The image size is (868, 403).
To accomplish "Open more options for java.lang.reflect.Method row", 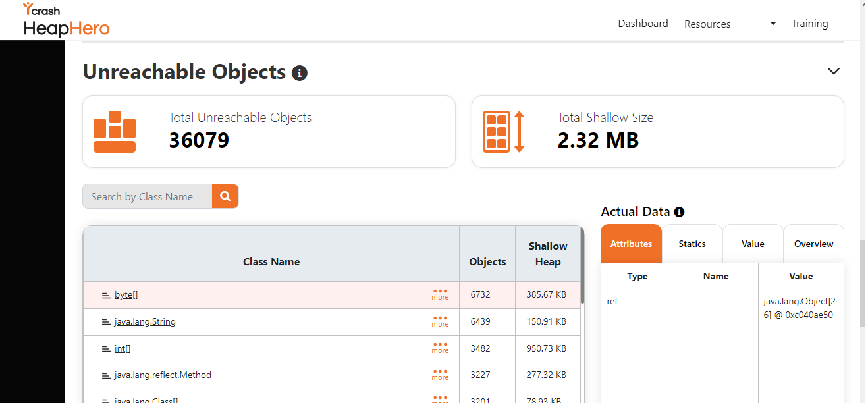I will 440,375.
